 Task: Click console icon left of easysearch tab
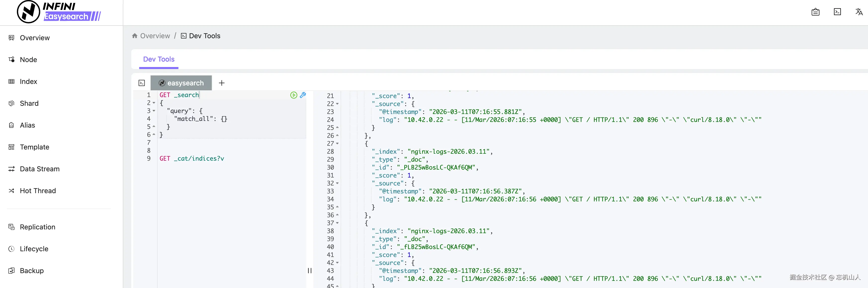[142, 83]
